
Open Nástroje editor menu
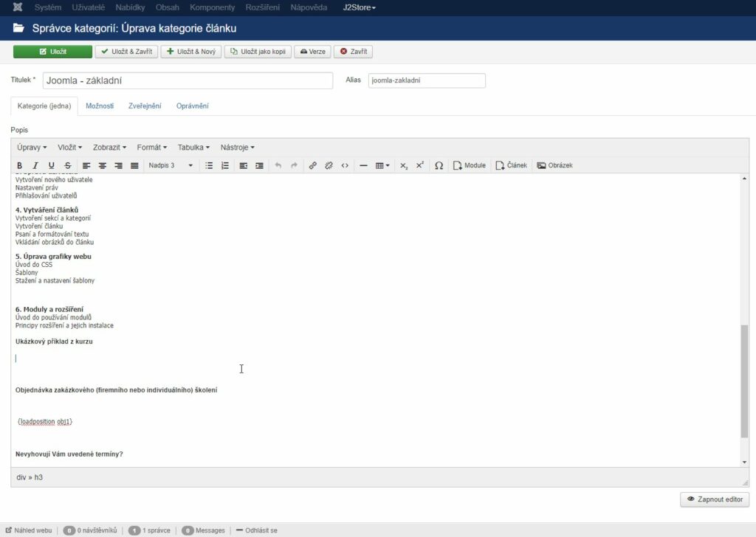[x=237, y=148]
